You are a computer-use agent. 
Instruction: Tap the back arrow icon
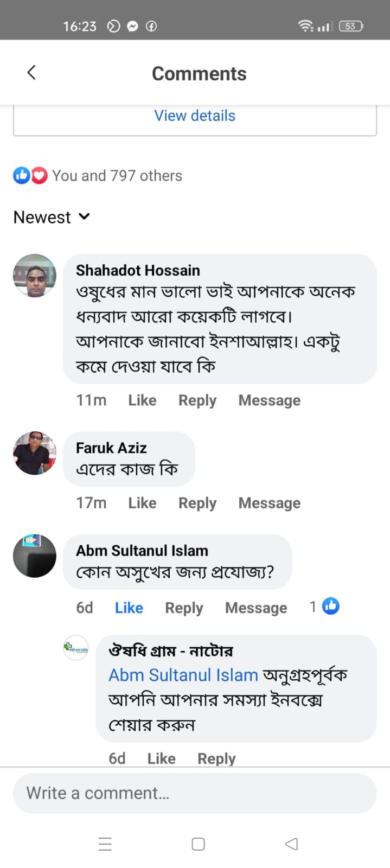(31, 73)
